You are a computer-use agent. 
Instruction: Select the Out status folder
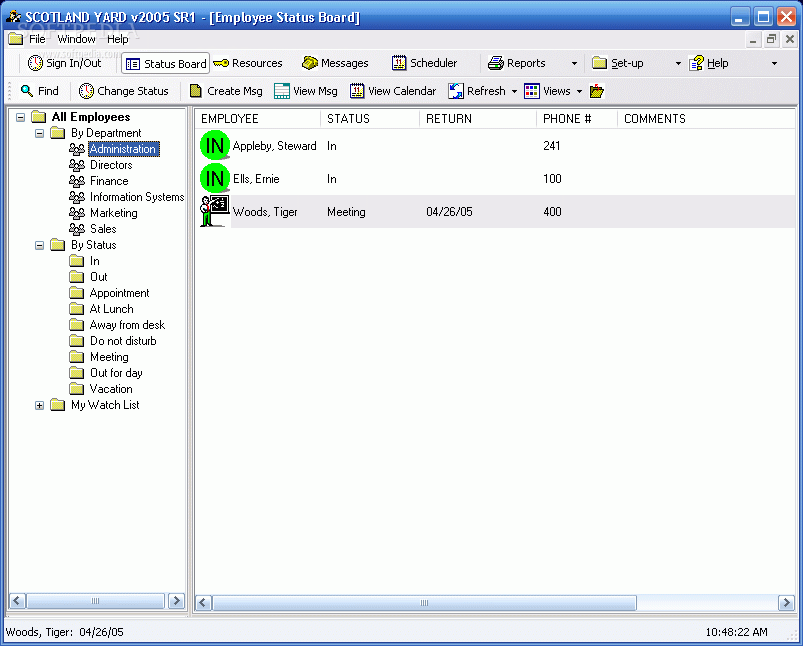[x=98, y=277]
